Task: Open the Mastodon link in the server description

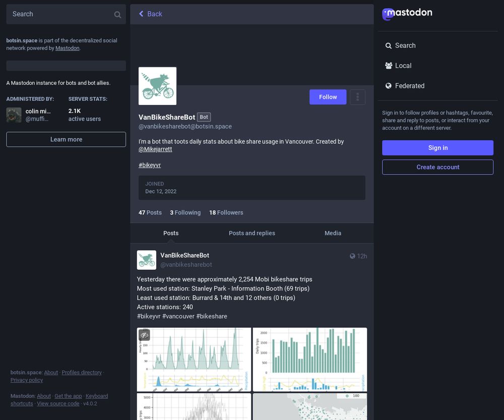Action: coord(67,48)
